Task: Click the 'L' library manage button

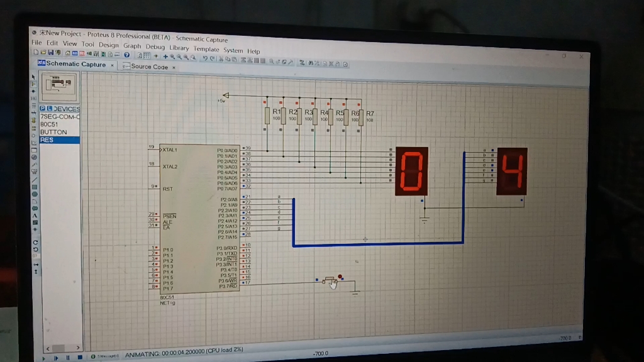Action: [49, 108]
